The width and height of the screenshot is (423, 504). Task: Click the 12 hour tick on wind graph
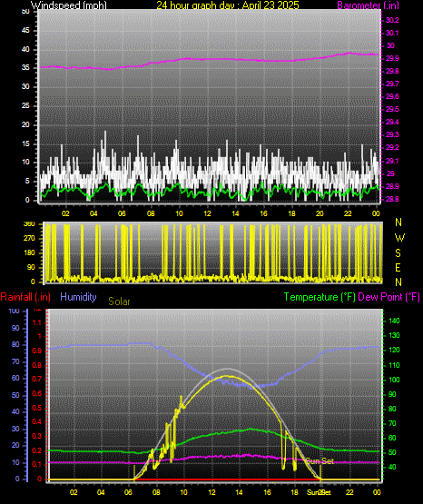coord(207,213)
